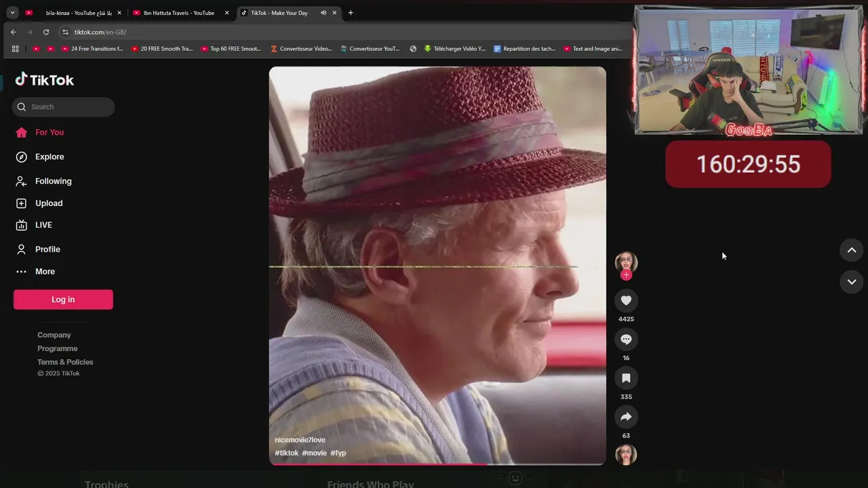Viewport: 868px width, 488px height.
Task: Share the video
Action: (x=626, y=417)
